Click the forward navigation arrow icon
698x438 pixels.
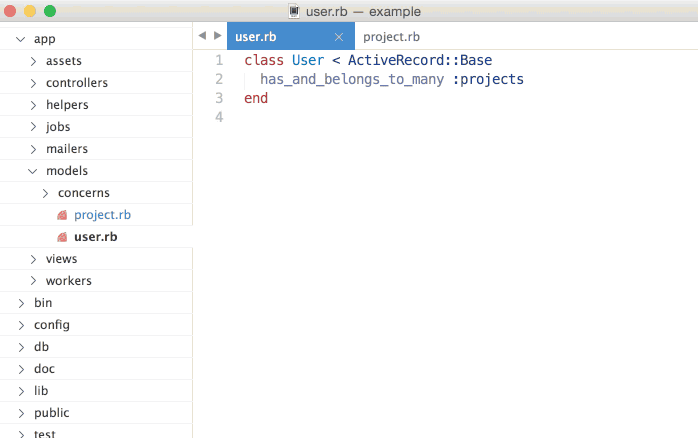tap(218, 36)
